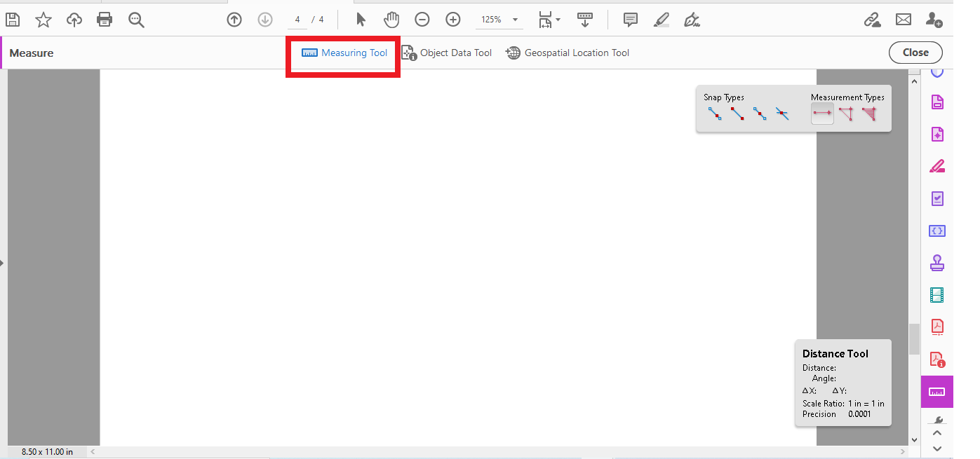
Task: Select the Distance measurement type
Action: tap(821, 113)
